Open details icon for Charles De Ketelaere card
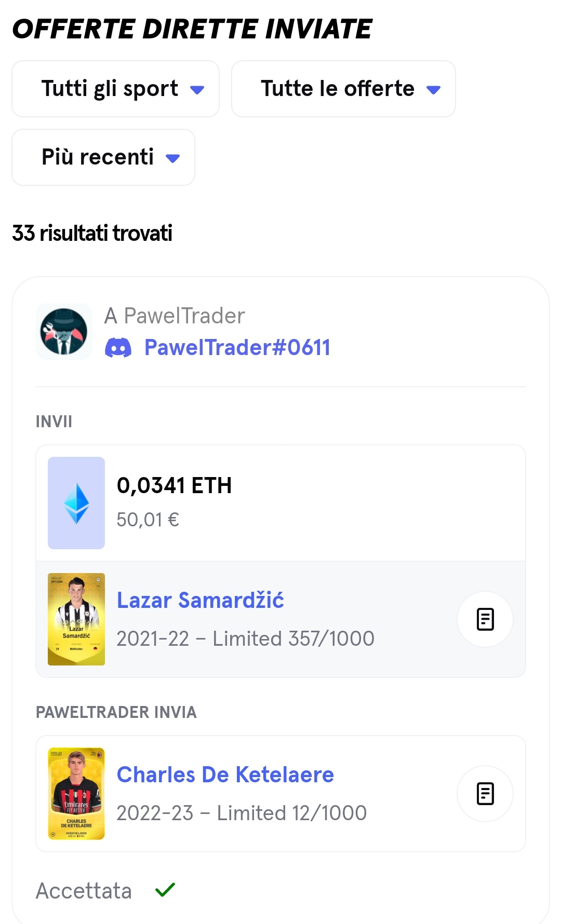Image resolution: width=561 pixels, height=924 pixels. point(485,793)
